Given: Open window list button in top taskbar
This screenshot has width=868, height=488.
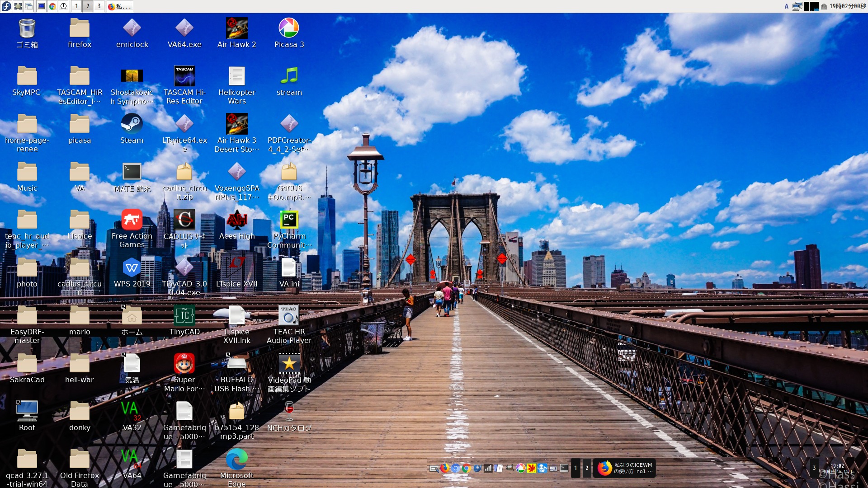Looking at the screenshot, I should (29, 6).
